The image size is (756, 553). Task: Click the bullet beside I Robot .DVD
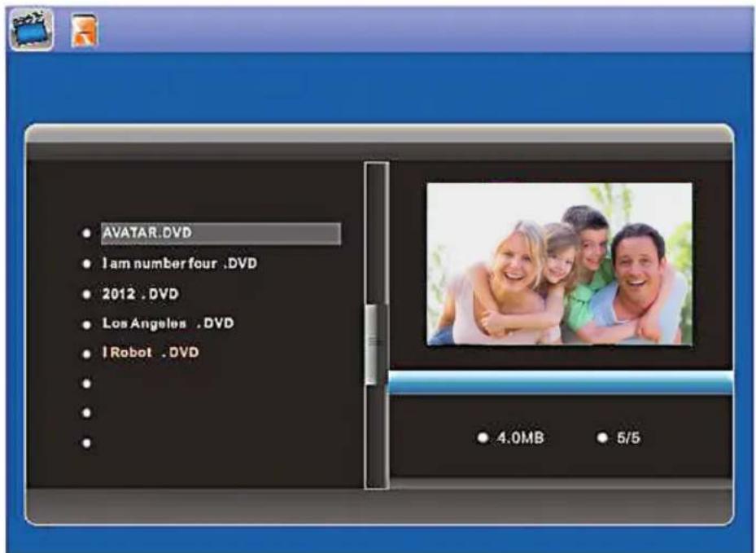tap(86, 353)
